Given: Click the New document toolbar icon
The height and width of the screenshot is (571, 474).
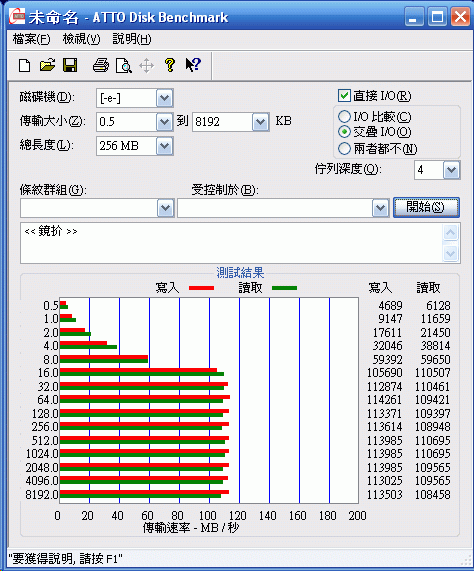Looking at the screenshot, I should click(x=24, y=66).
